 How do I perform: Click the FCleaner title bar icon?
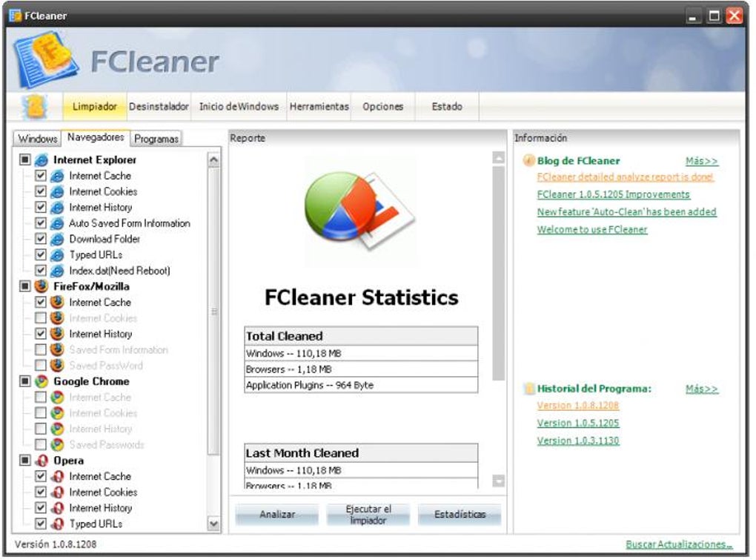(16, 16)
